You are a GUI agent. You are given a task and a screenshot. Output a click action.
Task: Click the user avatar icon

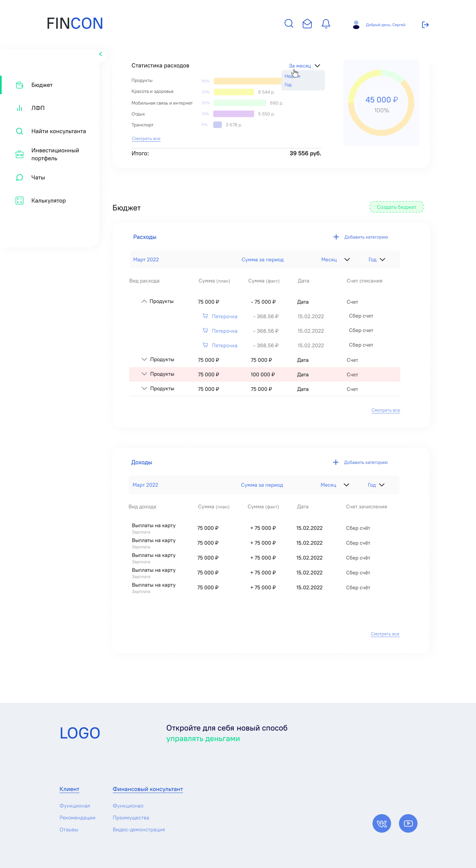(356, 24)
